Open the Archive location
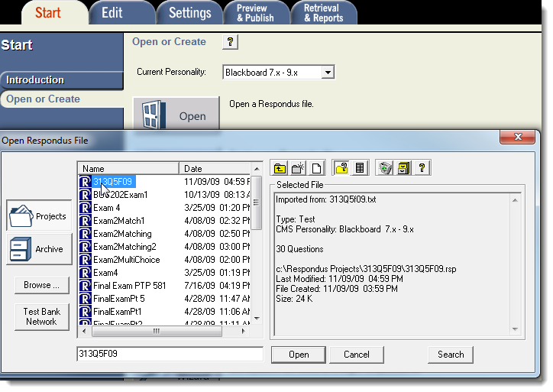This screenshot has width=553, height=392. [39, 249]
